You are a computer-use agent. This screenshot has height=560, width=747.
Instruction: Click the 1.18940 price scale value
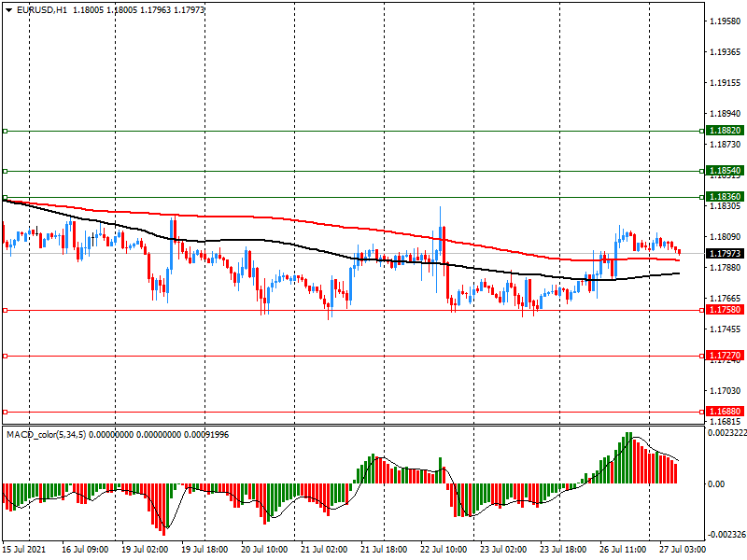[726, 113]
